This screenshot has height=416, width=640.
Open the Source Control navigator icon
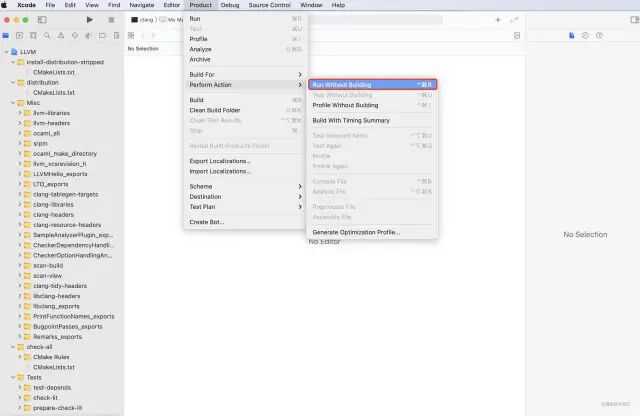20,36
